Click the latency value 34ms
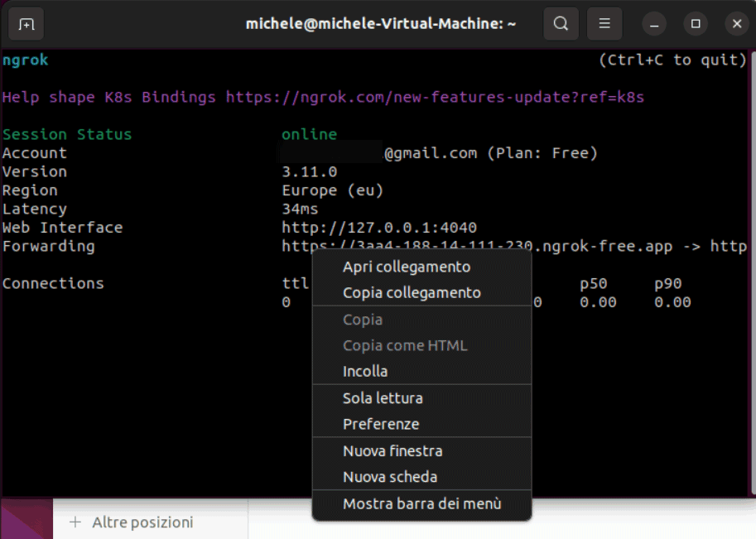This screenshot has height=539, width=756. [x=300, y=209]
